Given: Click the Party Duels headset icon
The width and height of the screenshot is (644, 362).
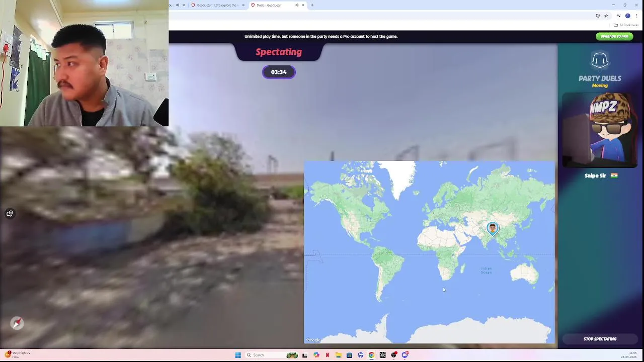Looking at the screenshot, I should coord(600,61).
